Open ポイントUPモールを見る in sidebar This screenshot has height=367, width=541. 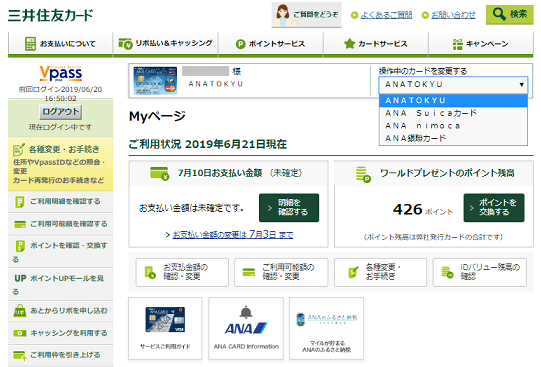tap(61, 285)
